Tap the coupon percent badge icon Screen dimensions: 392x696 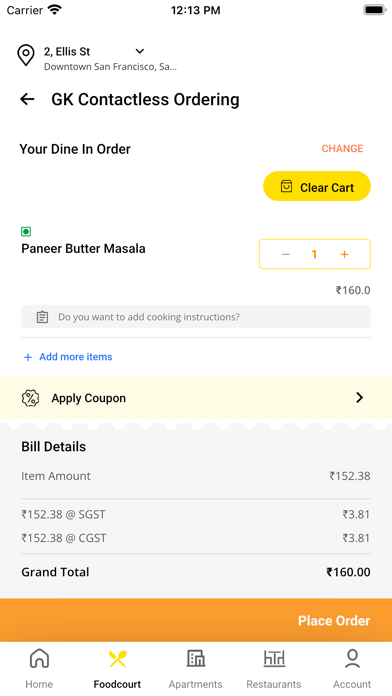pyautogui.click(x=30, y=398)
